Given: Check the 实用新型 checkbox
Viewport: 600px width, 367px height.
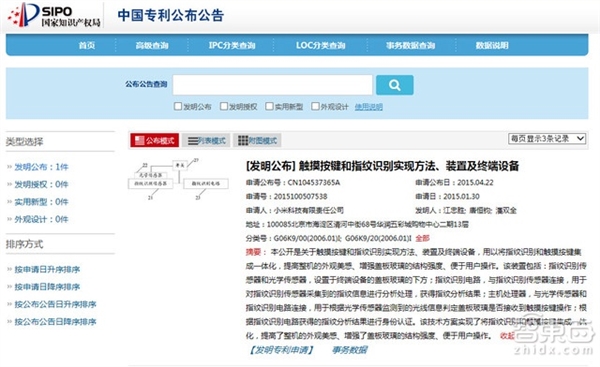Looking at the screenshot, I should coord(269,106).
